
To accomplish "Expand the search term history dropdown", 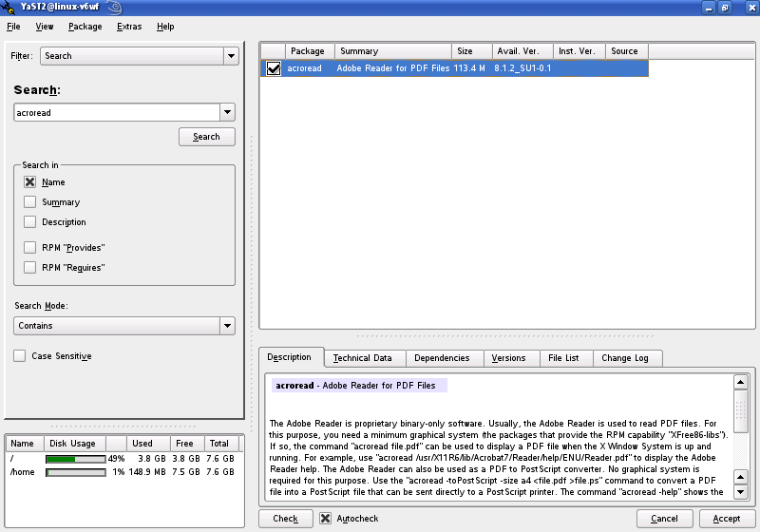I will pyautogui.click(x=227, y=112).
